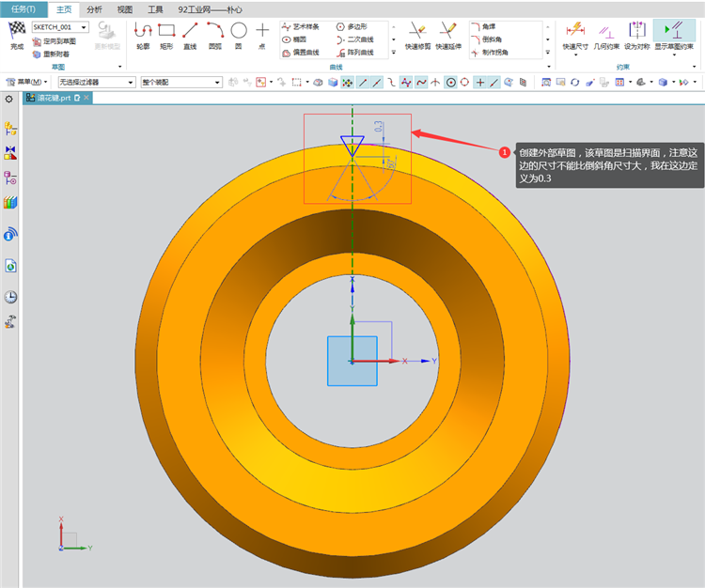Open the Reuse Library books icon
705x588 pixels.
pyautogui.click(x=10, y=203)
